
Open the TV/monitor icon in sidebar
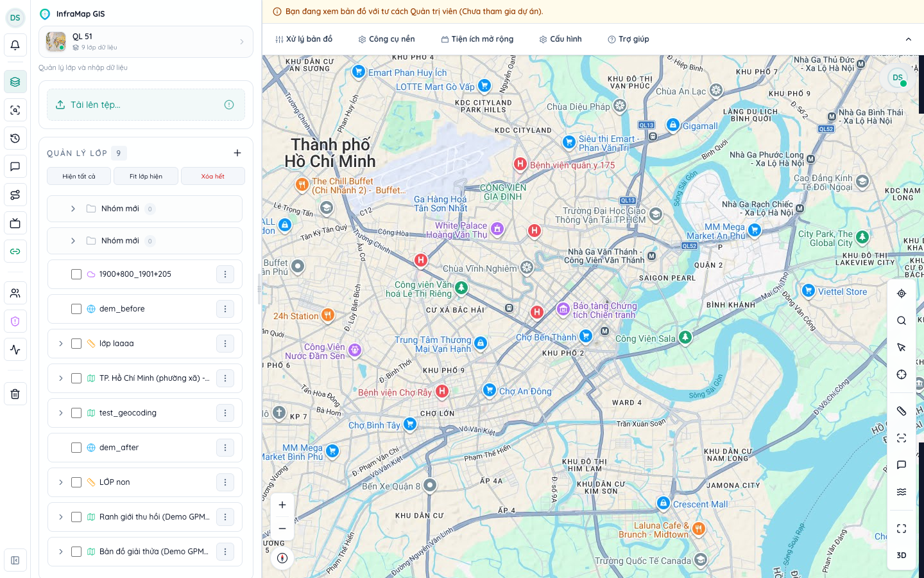click(15, 223)
